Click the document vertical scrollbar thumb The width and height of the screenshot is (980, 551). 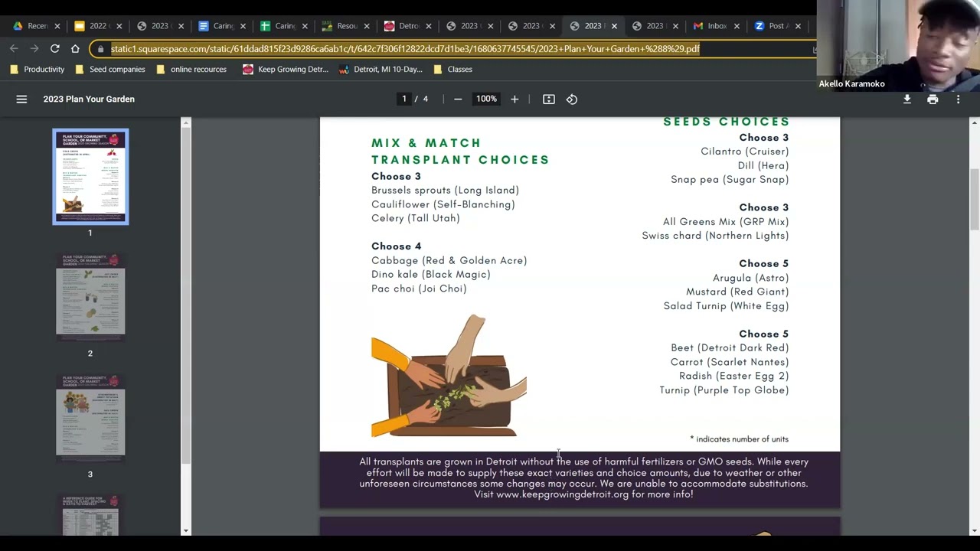tap(974, 199)
